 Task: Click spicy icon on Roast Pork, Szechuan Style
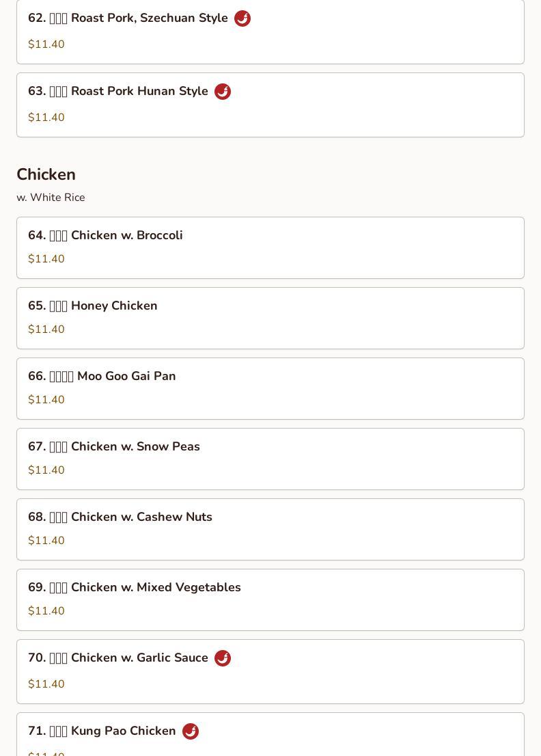point(242,18)
